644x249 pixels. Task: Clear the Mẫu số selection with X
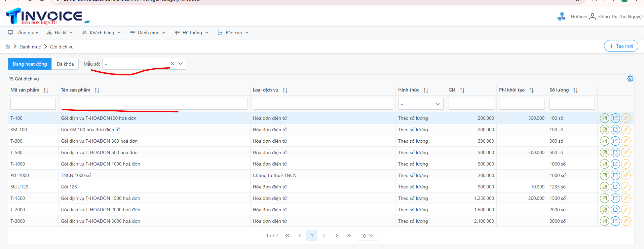tap(173, 64)
